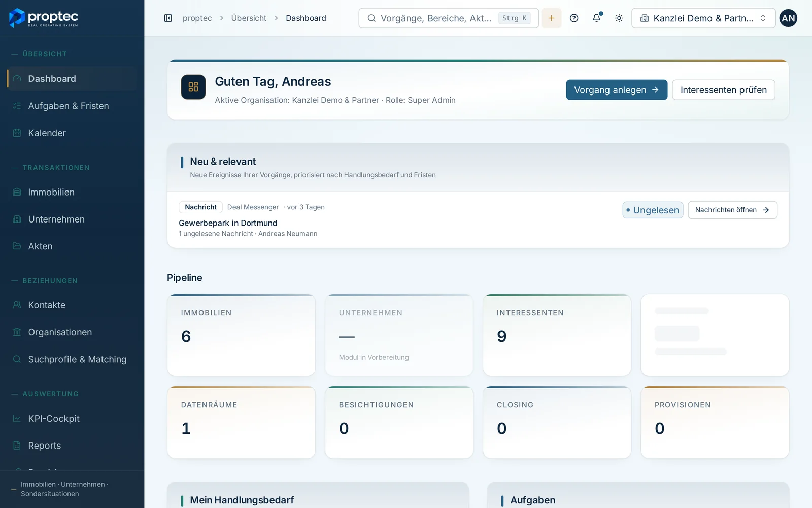
Task: Click the Interessenten prüfen button
Action: tap(723, 90)
